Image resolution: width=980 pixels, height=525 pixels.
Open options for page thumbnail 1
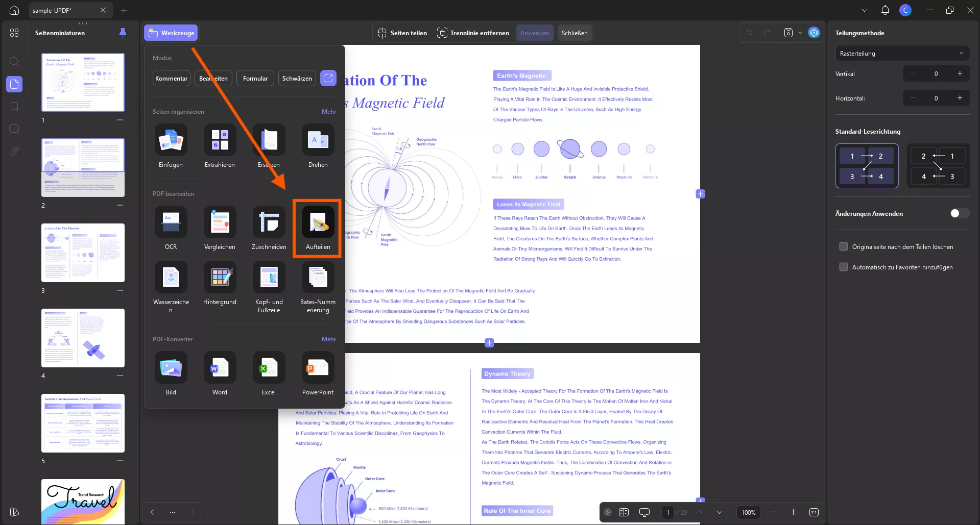[120, 120]
